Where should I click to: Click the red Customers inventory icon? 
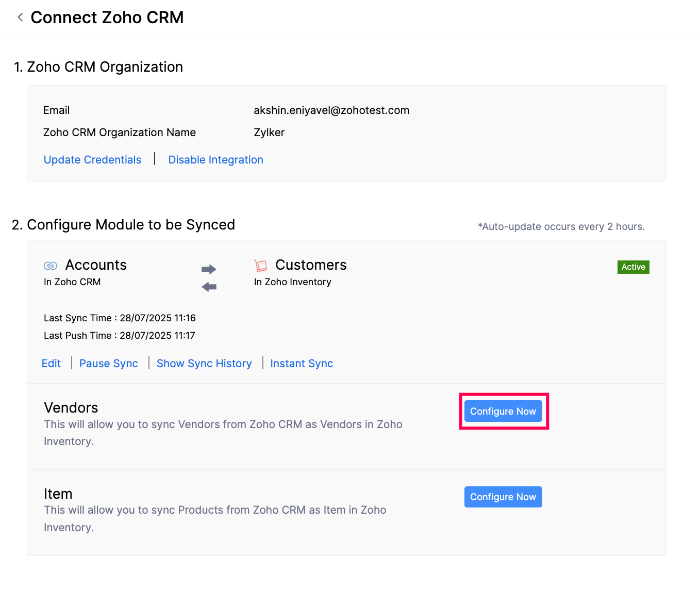[x=261, y=266]
